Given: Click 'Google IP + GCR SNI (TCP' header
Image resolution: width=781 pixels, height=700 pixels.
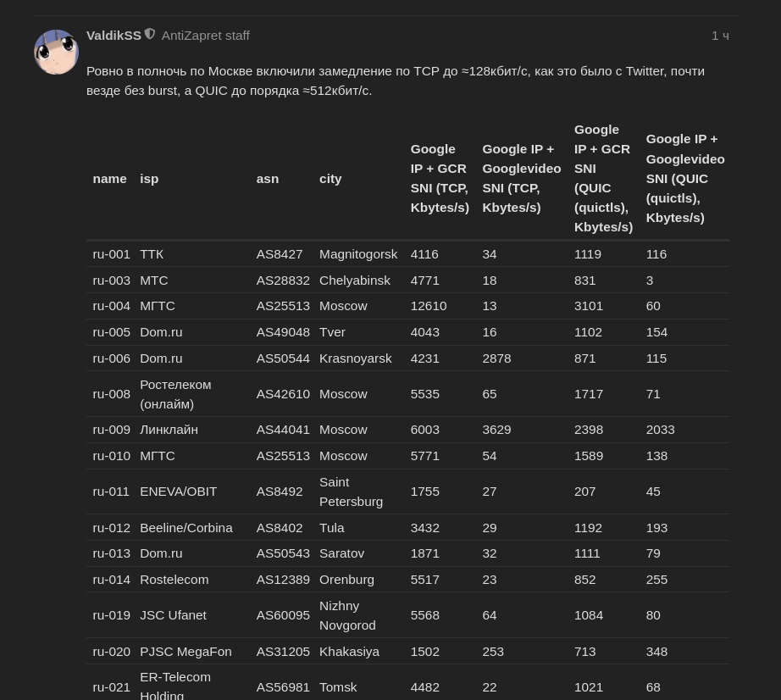Looking at the screenshot, I should coord(440,178).
